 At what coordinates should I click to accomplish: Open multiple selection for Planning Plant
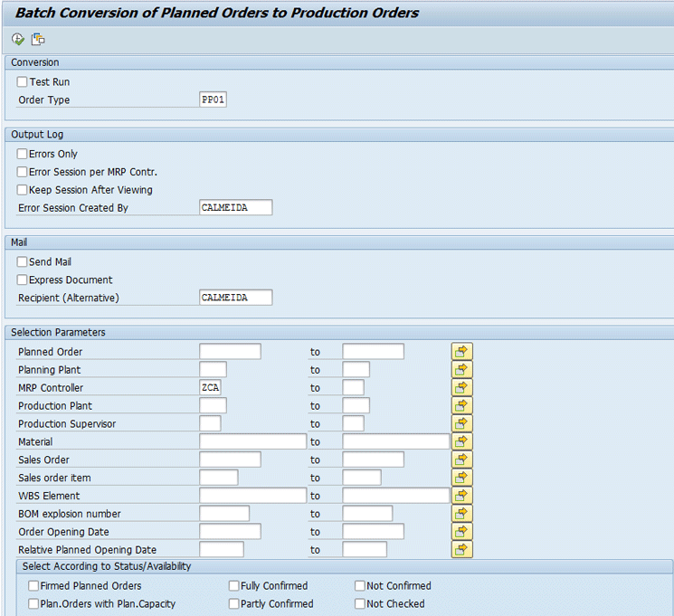click(462, 370)
